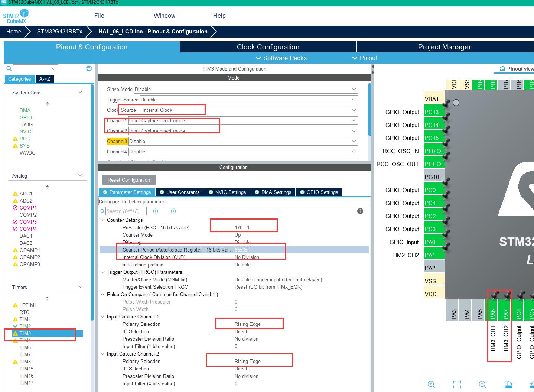The height and width of the screenshot is (392, 534).
Task: Open the settings gear in the peripheral panel
Action: point(89,68)
